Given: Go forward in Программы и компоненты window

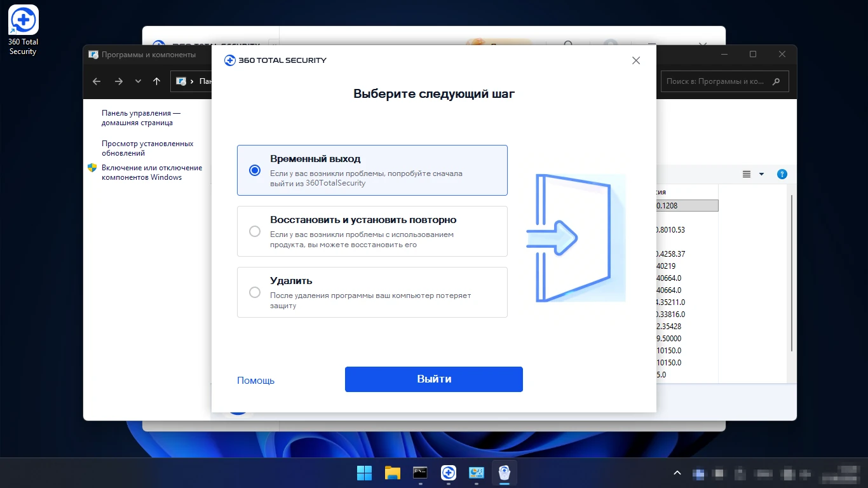Looking at the screenshot, I should (x=118, y=81).
